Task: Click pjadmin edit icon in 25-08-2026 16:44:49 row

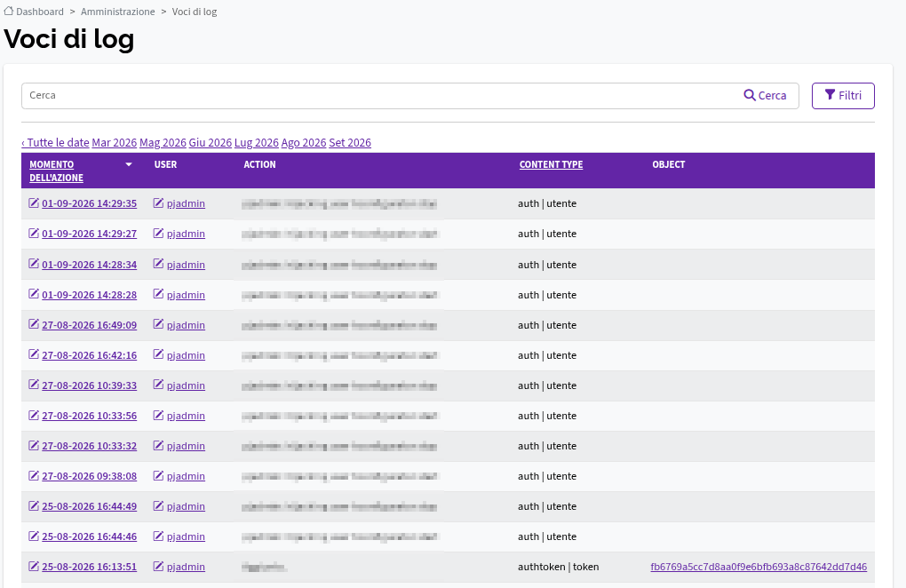Action: pos(158,505)
